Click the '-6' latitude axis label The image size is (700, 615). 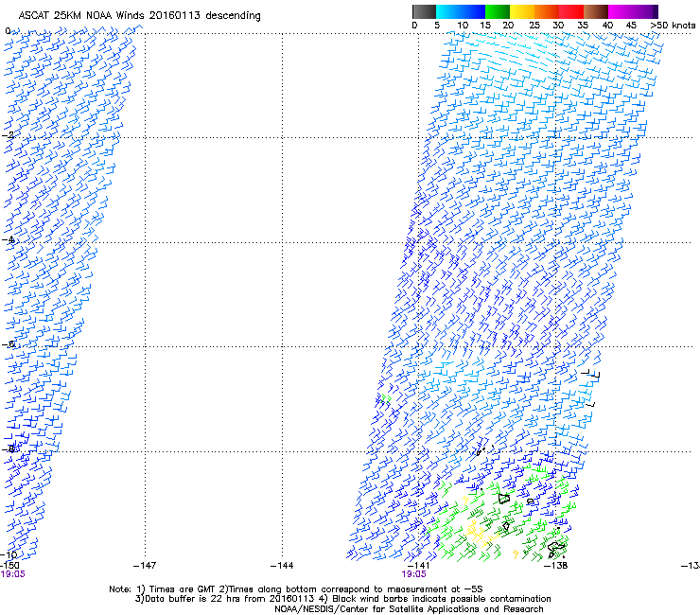point(8,343)
